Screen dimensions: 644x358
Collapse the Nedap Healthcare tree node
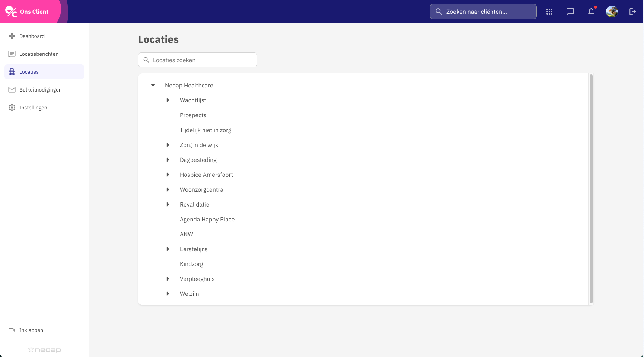click(x=153, y=85)
